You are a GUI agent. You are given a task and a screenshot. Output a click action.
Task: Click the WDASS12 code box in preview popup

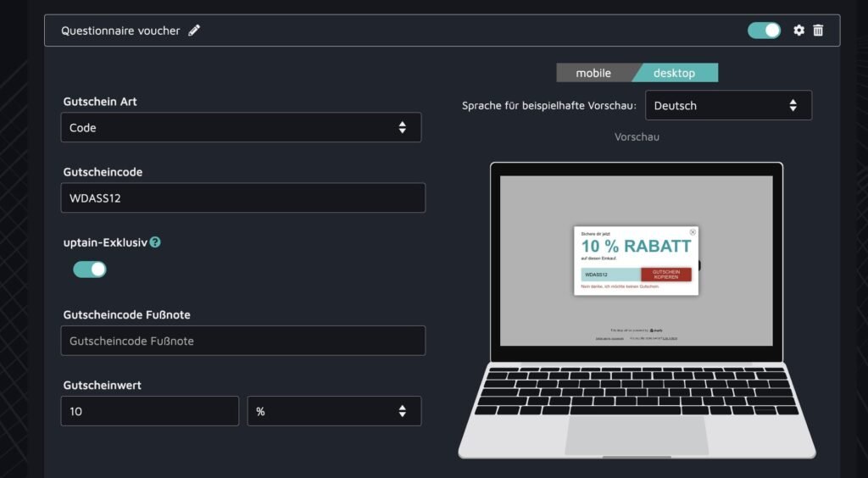(x=610, y=275)
